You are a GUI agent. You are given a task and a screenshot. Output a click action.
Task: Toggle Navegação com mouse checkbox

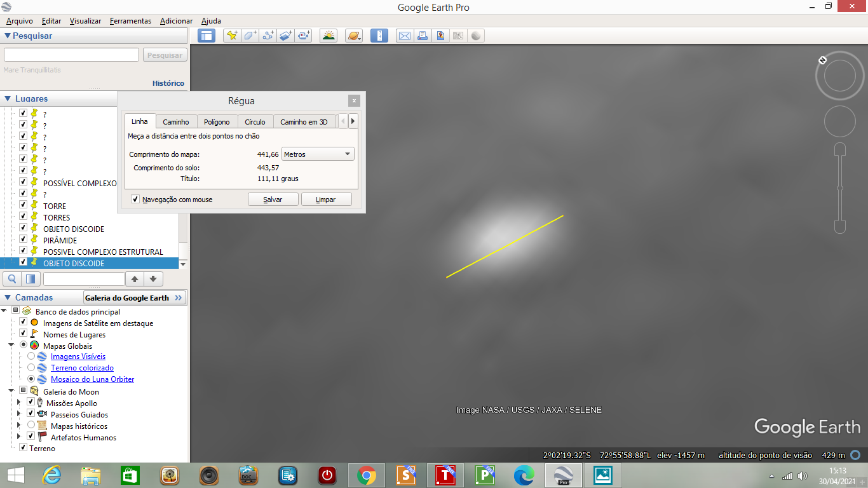point(135,200)
